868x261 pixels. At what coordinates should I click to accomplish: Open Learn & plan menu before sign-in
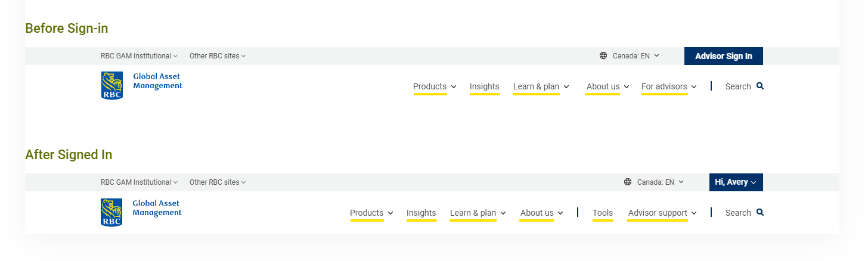(541, 87)
